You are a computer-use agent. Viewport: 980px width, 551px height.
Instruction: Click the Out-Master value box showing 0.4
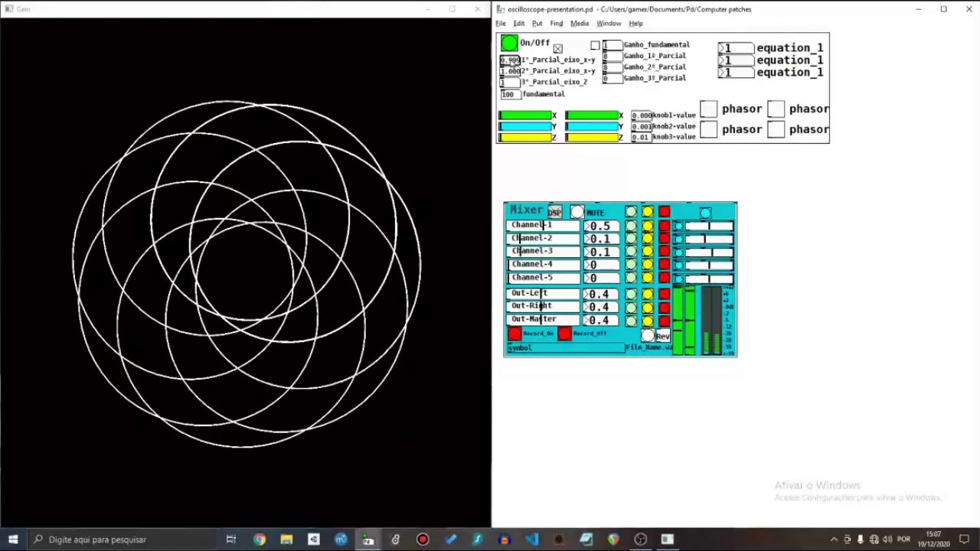click(x=602, y=320)
